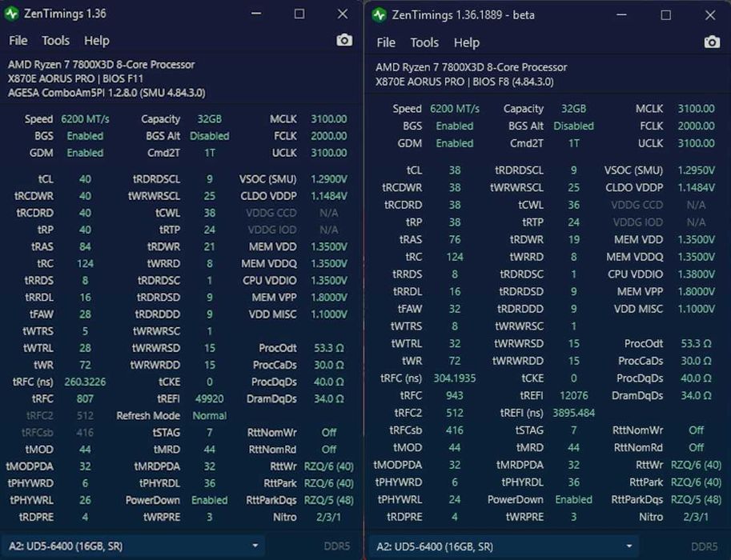The width and height of the screenshot is (731, 560).
Task: Expand A2 module dropdown in ZenTimings 1.36 window
Action: click(132, 546)
